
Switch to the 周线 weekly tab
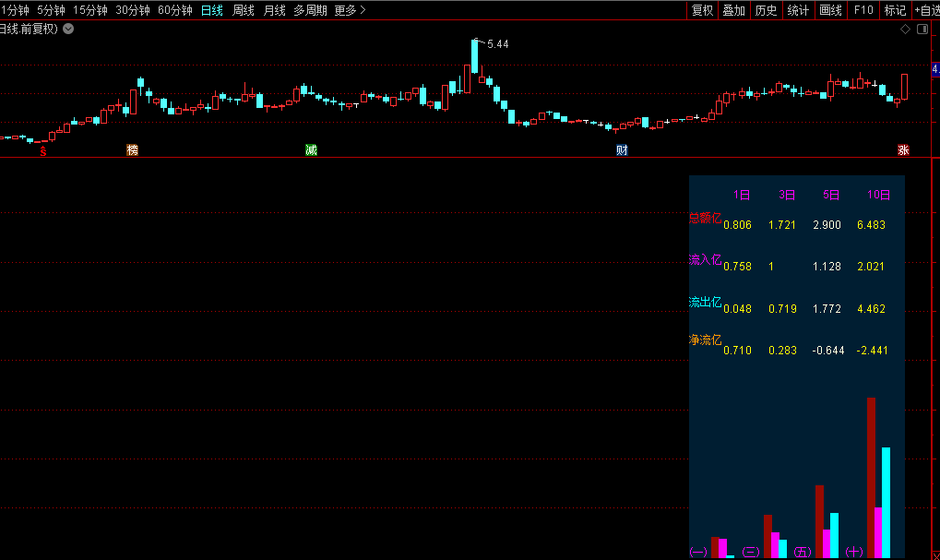244,10
